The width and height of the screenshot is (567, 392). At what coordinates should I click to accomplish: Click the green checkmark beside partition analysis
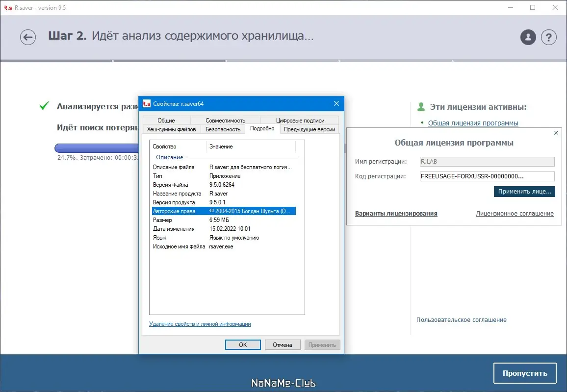pos(44,106)
